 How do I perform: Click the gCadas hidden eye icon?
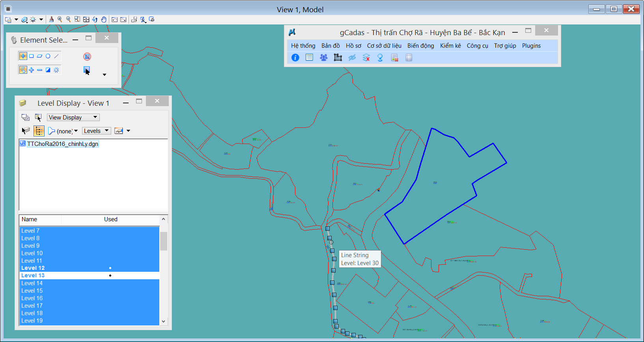[352, 58]
